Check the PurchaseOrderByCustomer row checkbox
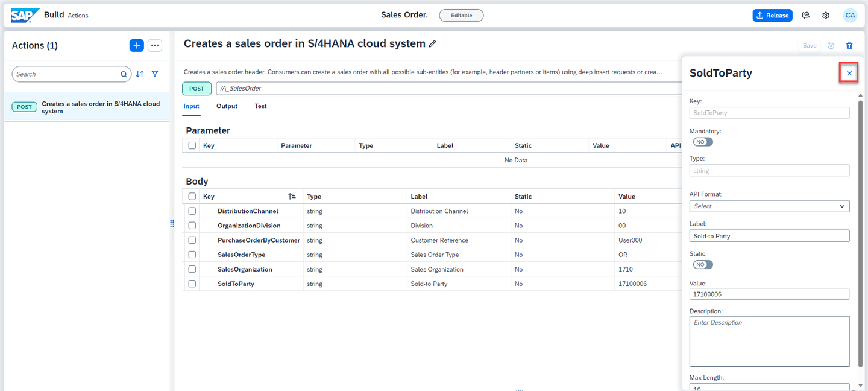The image size is (868, 391). coord(192,240)
